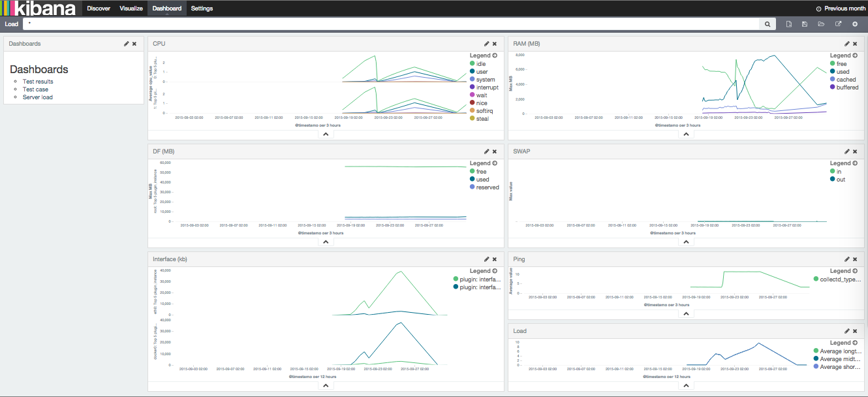Click the reserved color dot in DF legend

[x=472, y=187]
